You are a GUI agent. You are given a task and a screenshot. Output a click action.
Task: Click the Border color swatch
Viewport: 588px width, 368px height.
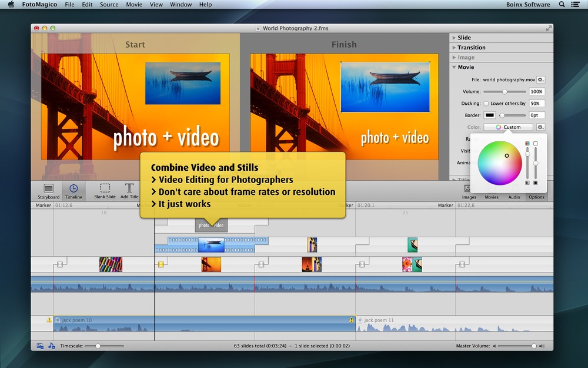(489, 115)
